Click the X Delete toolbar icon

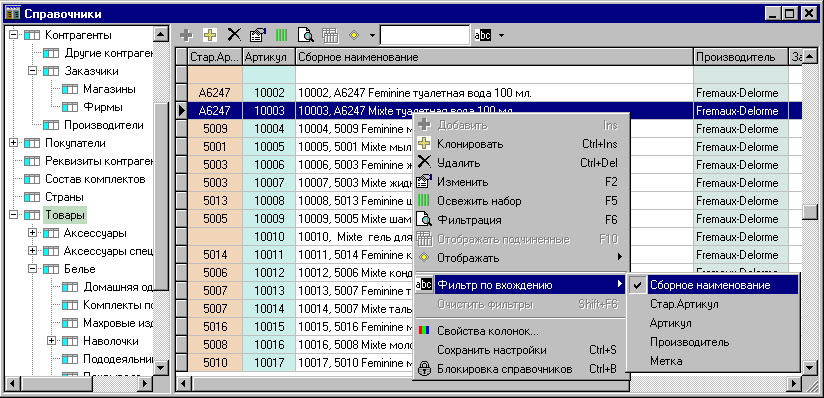[x=234, y=35]
